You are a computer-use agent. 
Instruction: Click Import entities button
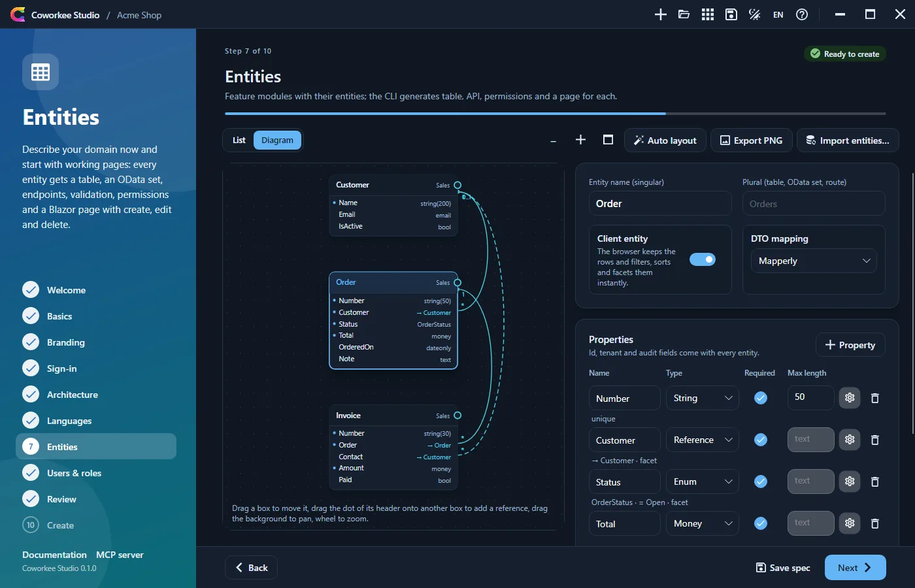[x=848, y=140]
